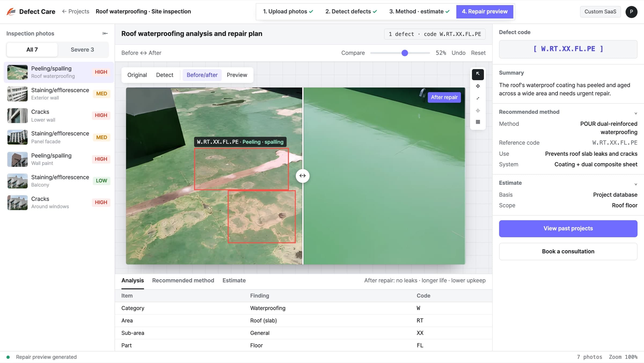The width and height of the screenshot is (644, 363).
Task: Toggle the grid overlay tool
Action: [x=478, y=122]
